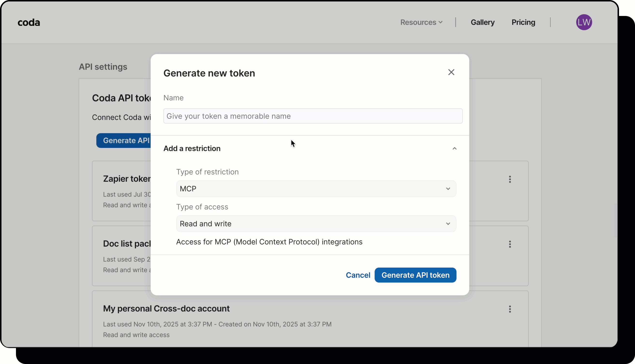The width and height of the screenshot is (635, 364).
Task: Click the coda logo
Action: click(x=29, y=22)
